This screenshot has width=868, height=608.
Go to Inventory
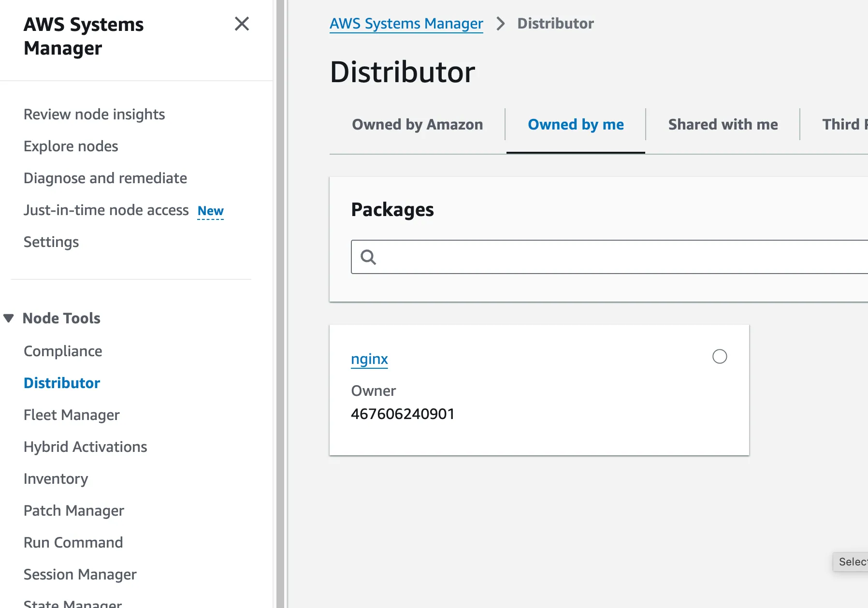[x=56, y=479]
